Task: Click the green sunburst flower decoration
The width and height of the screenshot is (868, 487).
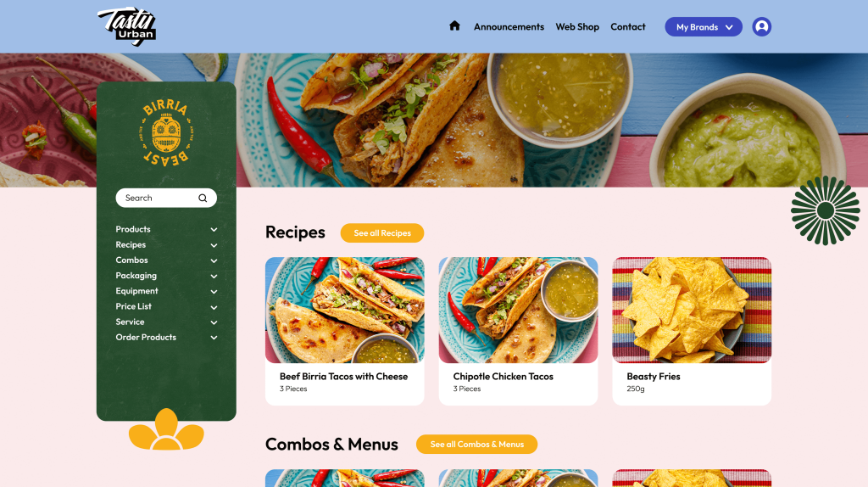Action: point(825,210)
